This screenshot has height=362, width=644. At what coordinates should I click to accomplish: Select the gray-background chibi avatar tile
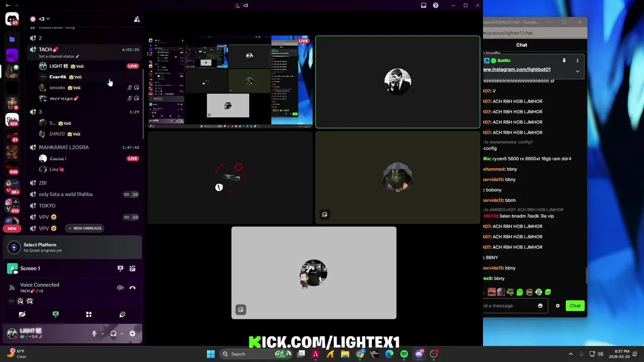314,273
